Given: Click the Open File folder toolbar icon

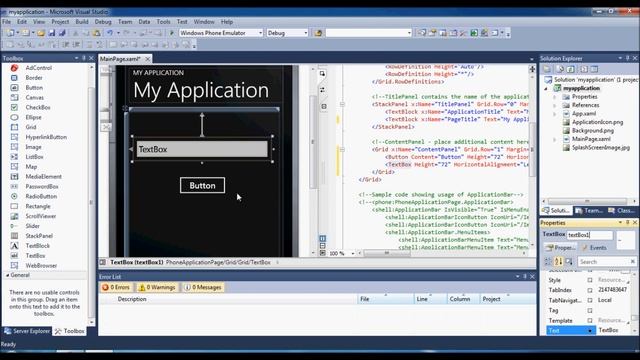Looking at the screenshot, I should (x=41, y=33).
